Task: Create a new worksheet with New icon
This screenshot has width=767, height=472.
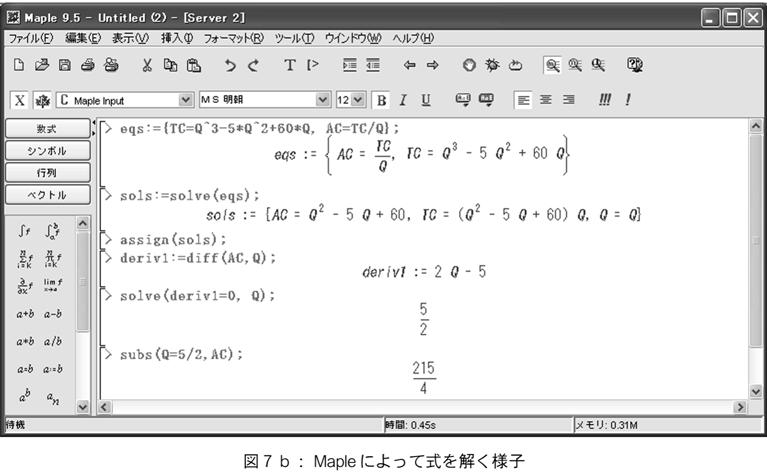Action: click(x=19, y=65)
